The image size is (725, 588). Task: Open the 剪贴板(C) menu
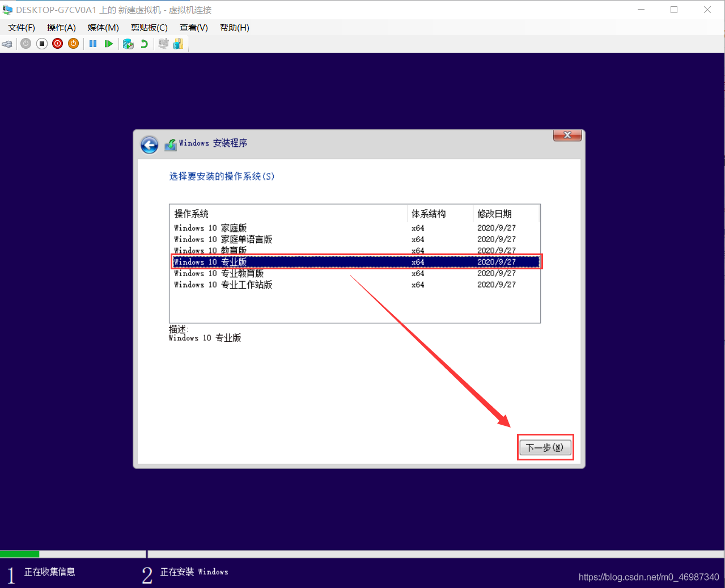coord(149,28)
